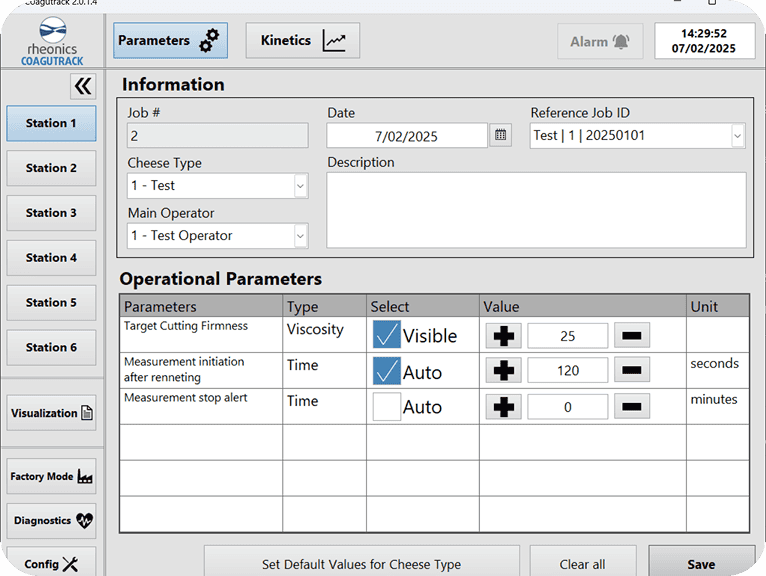Select Station 3 in sidebar
Screen dimensions: 766x576
point(51,213)
